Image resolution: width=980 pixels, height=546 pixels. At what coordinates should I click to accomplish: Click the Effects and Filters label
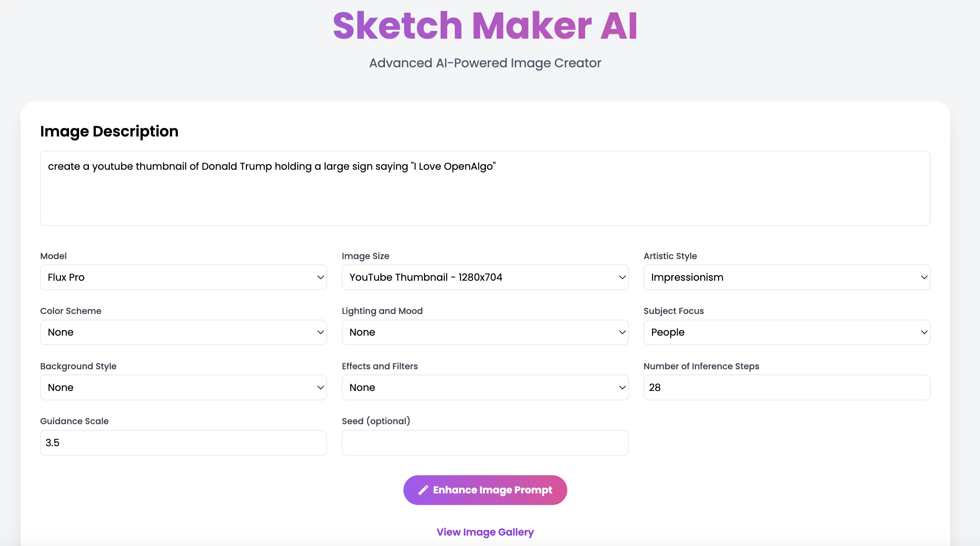pos(380,366)
